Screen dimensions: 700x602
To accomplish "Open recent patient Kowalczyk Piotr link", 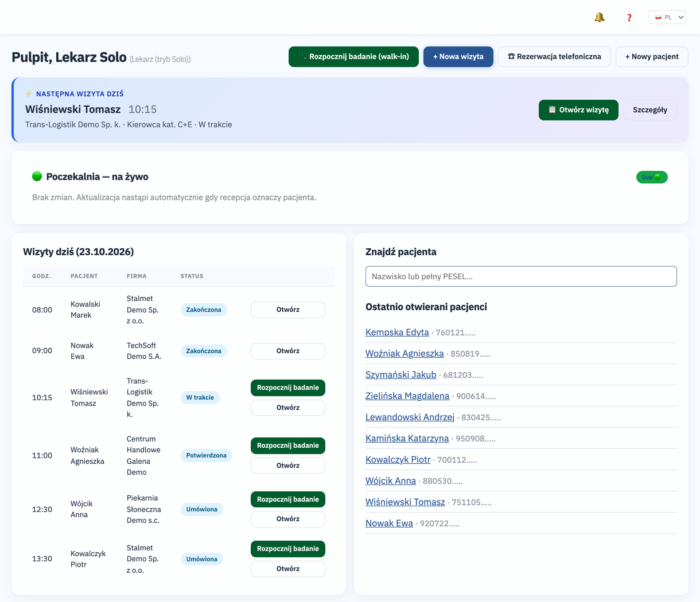I will [398, 460].
